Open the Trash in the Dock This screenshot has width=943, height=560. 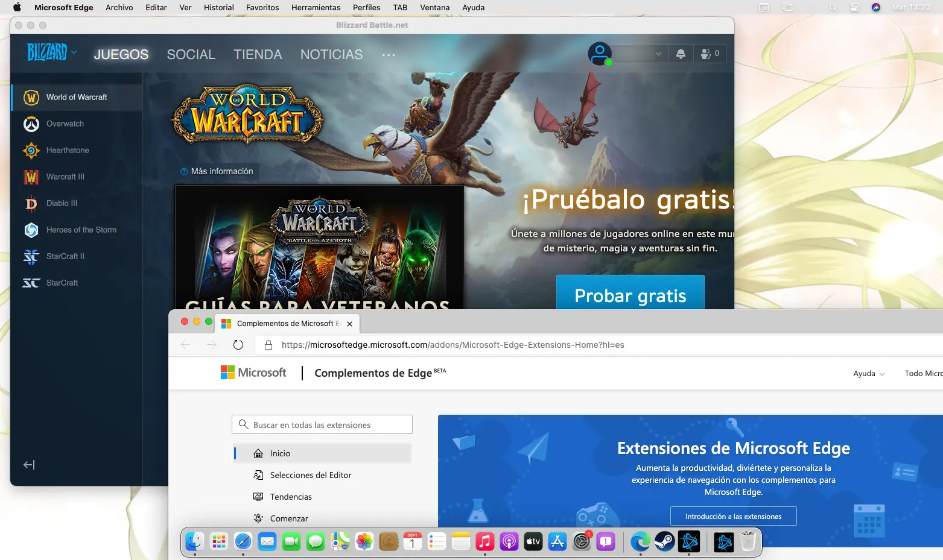[x=748, y=541]
